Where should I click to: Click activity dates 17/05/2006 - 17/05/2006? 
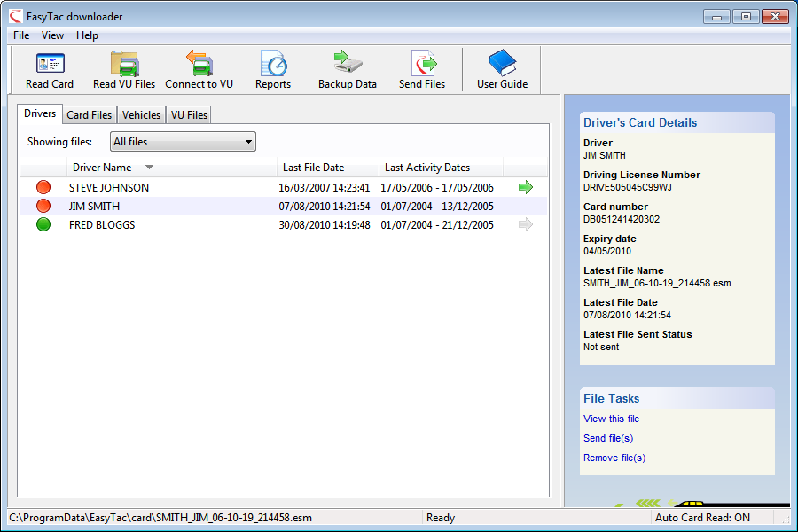click(437, 187)
